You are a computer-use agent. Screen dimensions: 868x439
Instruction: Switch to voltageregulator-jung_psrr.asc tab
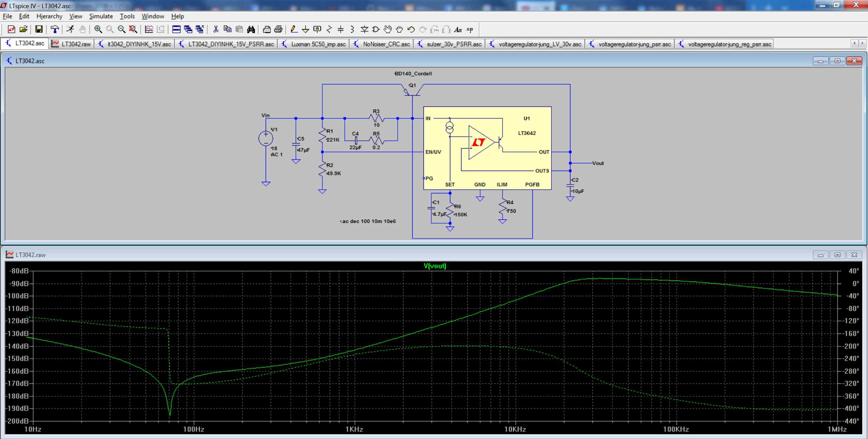coord(630,44)
